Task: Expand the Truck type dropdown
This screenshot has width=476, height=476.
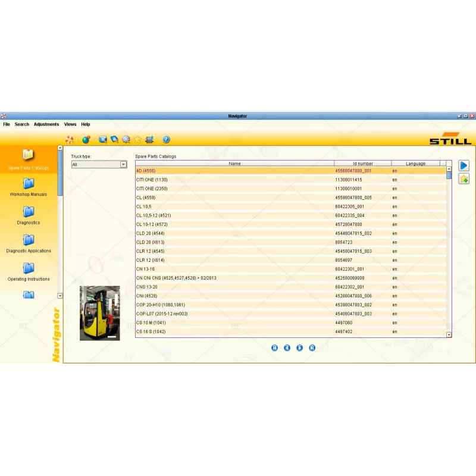Action: [x=124, y=165]
